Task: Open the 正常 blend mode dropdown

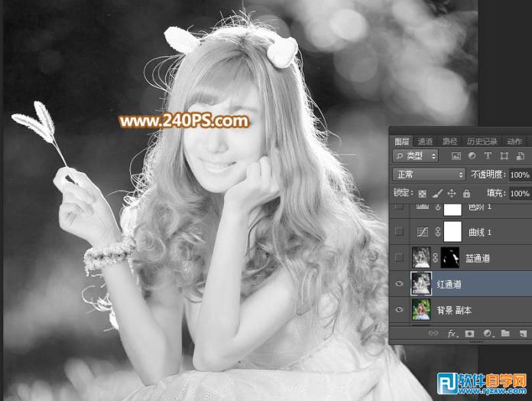Action: coord(429,174)
